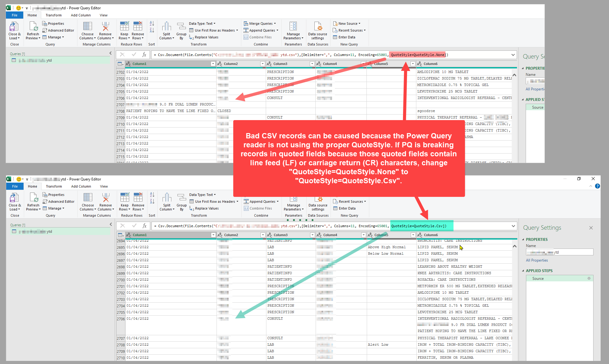
Task: Click Use First Row as Headers in top window
Action: tap(213, 30)
